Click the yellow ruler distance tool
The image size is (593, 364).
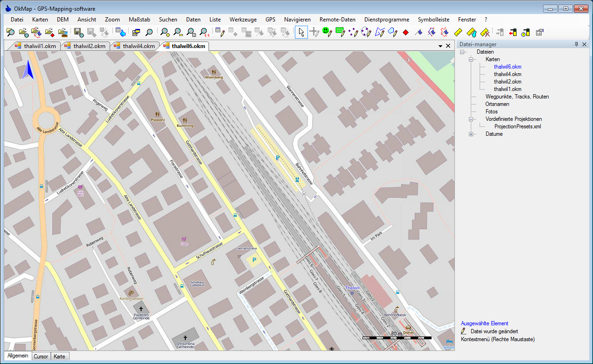click(458, 32)
